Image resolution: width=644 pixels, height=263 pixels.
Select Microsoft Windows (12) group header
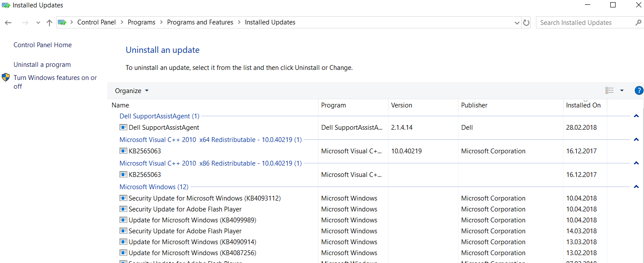[x=154, y=187]
